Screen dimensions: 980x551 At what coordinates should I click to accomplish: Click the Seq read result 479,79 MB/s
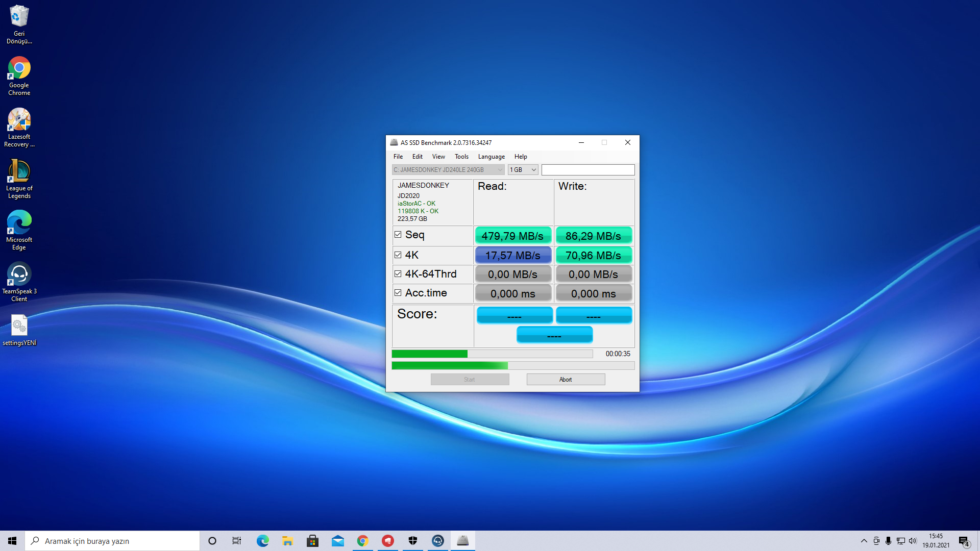point(513,236)
